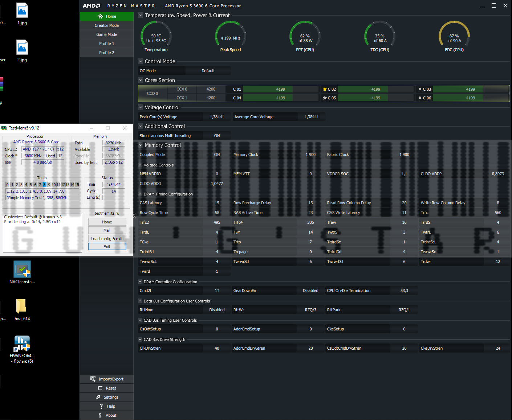Click the RttNom Disabled value
This screenshot has width=512, height=420.
pyautogui.click(x=217, y=310)
